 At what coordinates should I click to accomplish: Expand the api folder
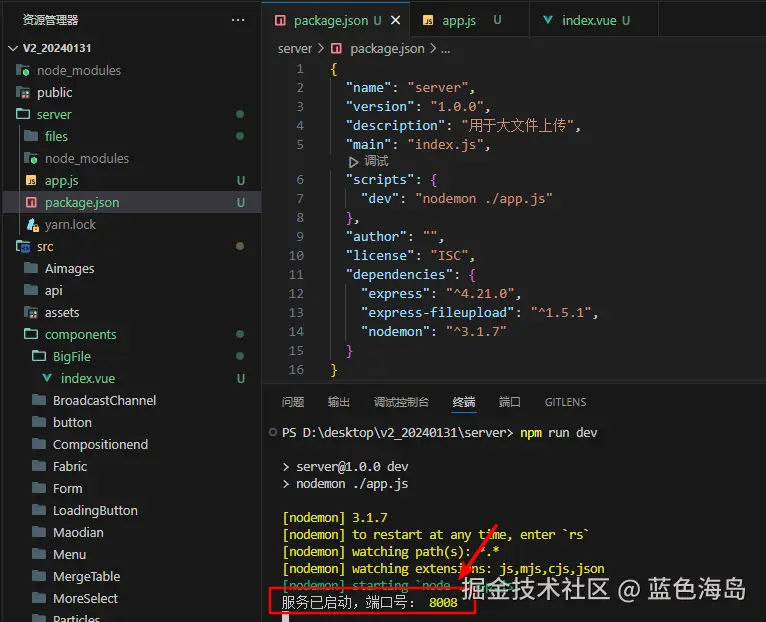click(53, 290)
